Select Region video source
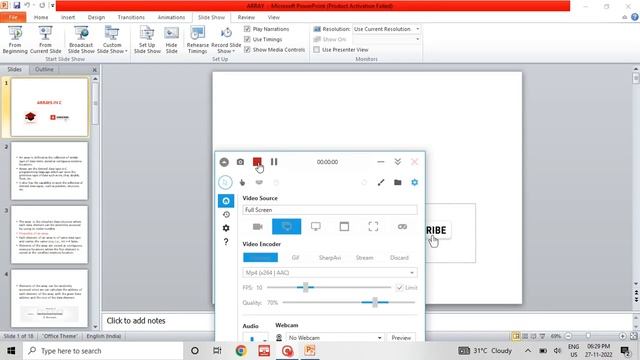Screen dimensions: 640x360 tap(373, 227)
